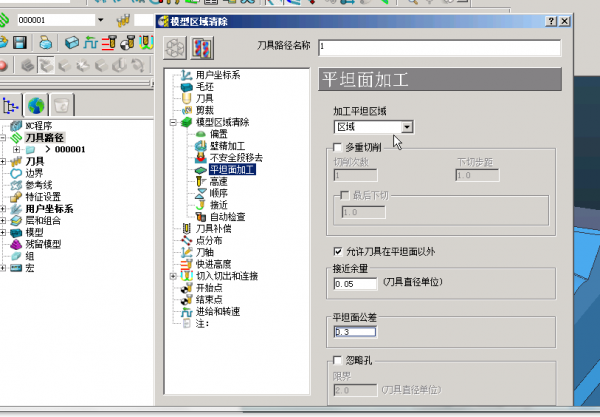Screen dimensions: 600x417
Task: Expand the 宏 node in explorer tree
Action: click(x=2, y=268)
